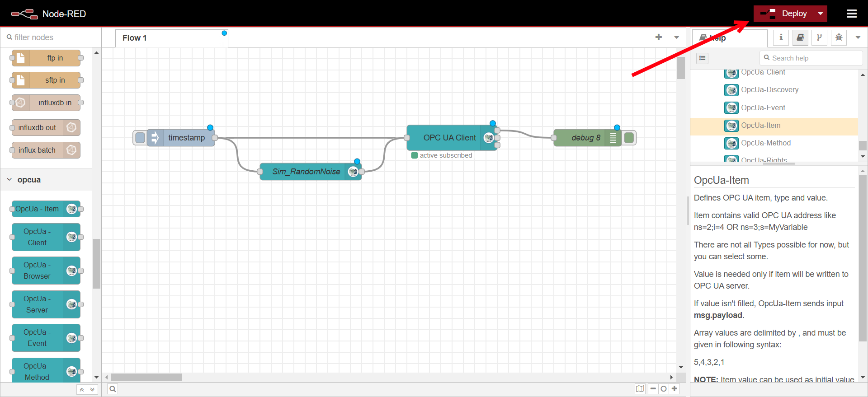Open the help book sidebar icon
This screenshot has height=397, width=868.
tap(800, 37)
